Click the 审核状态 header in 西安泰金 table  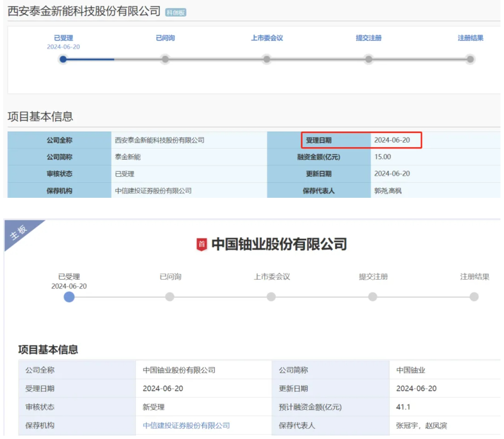59,174
